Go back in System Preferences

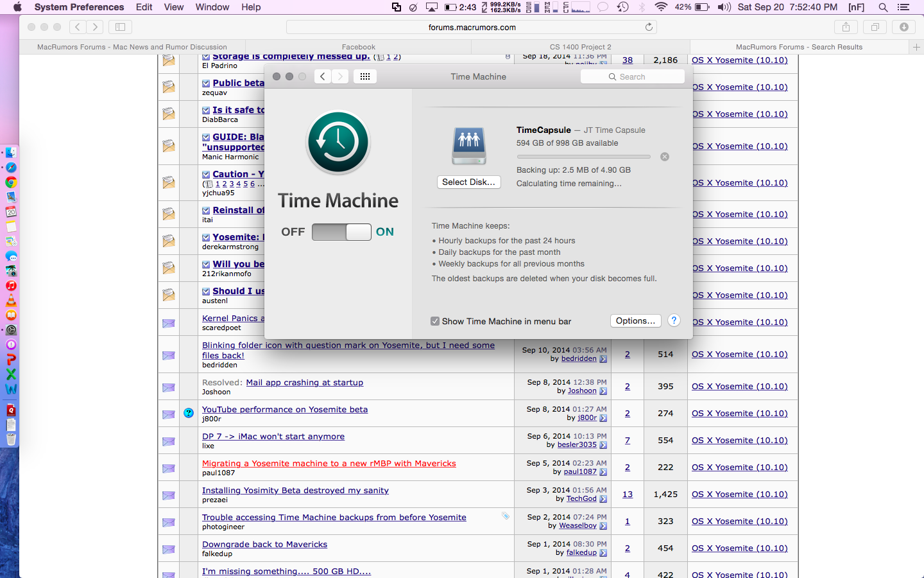[x=323, y=76]
